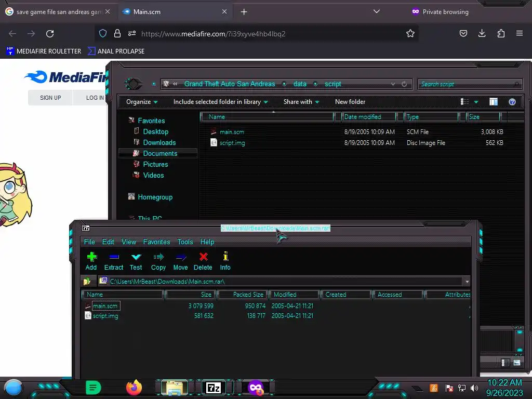
Task: Click the Extract button in 7-Zip
Action: pos(114,261)
